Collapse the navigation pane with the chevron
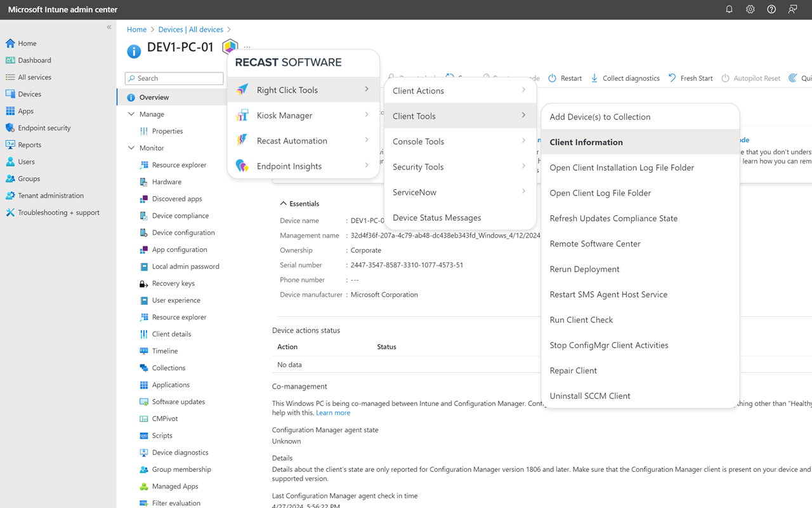 click(x=108, y=27)
